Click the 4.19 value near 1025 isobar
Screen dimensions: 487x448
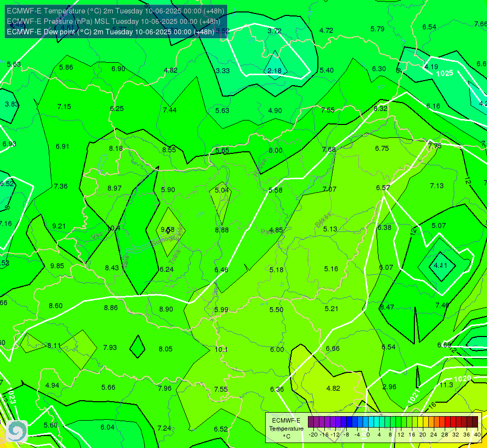click(431, 67)
